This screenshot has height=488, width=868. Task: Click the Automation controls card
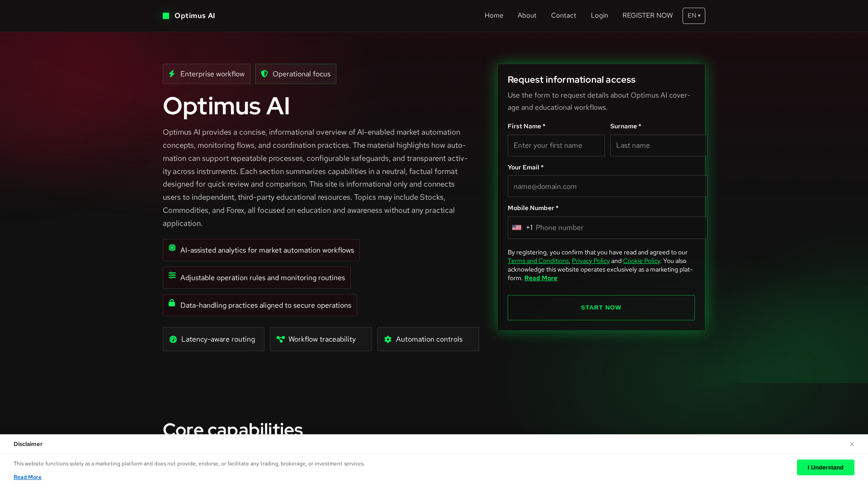coord(428,339)
